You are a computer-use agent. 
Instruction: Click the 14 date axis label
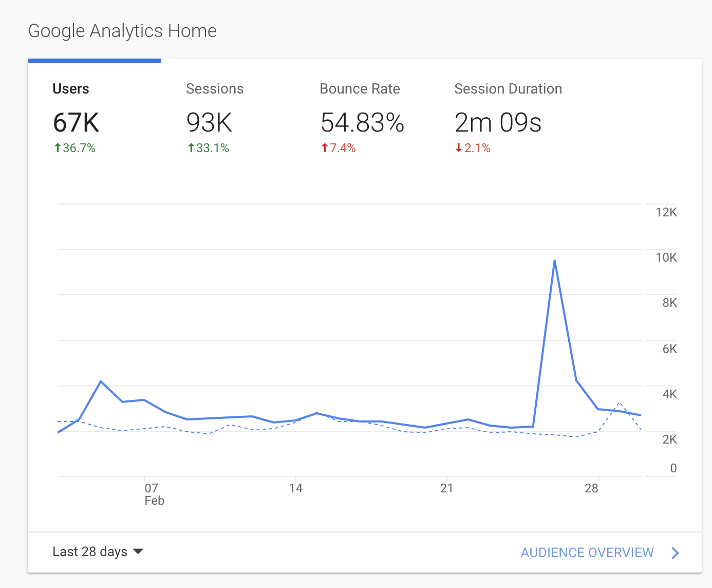coord(296,488)
